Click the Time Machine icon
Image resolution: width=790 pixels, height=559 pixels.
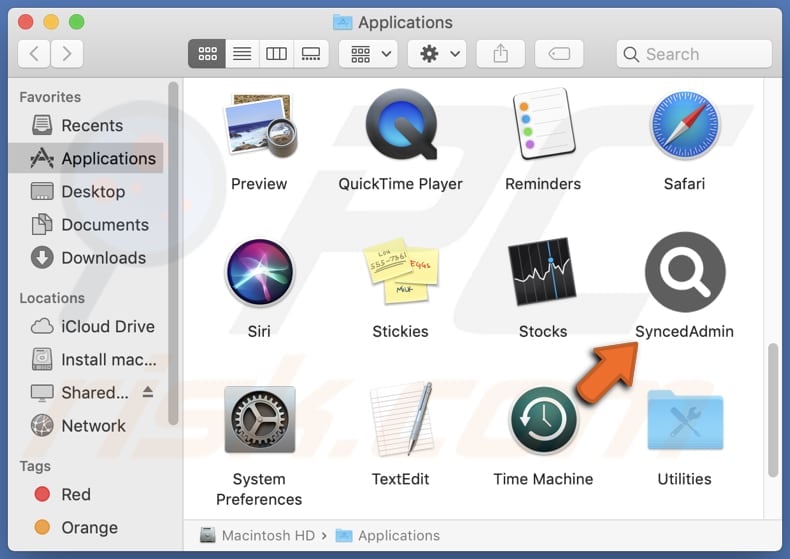(543, 419)
